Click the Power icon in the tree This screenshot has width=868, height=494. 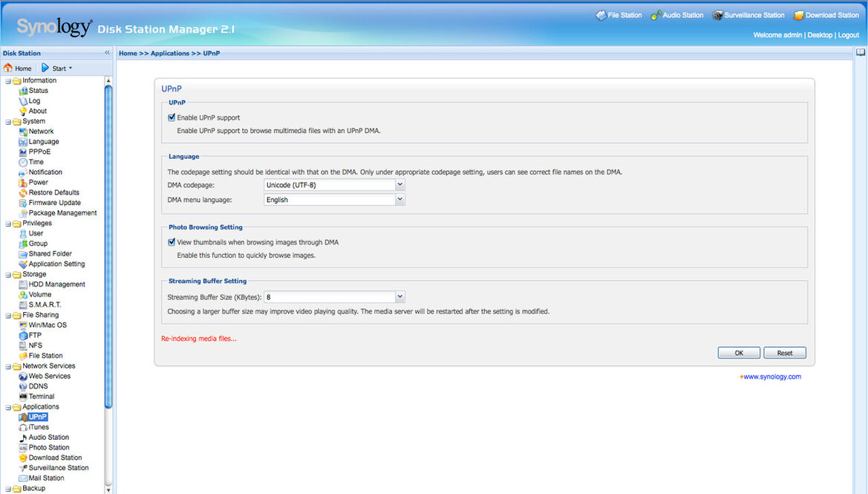click(x=23, y=183)
